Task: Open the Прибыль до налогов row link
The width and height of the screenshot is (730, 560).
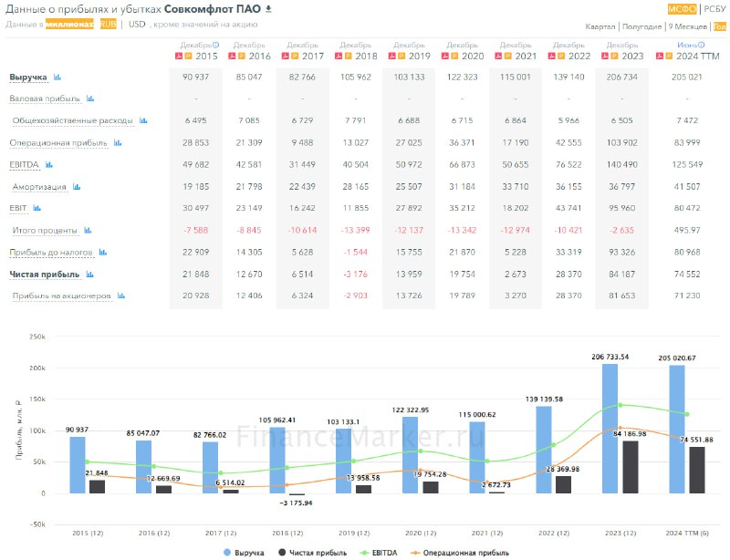Action: 51,253
